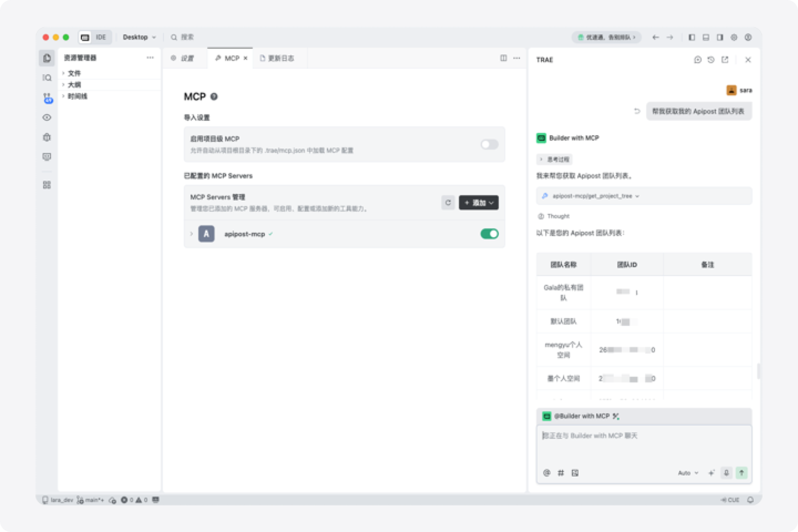Expand the 思考过程 section

pos(554,160)
